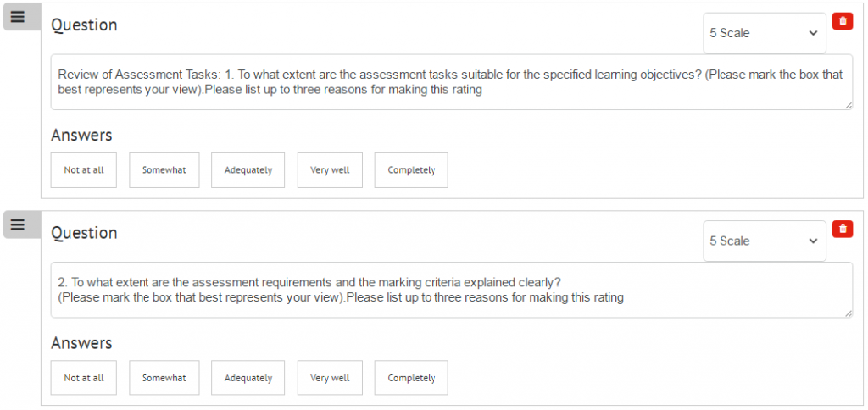The width and height of the screenshot is (868, 410).
Task: Click the second text area's resize grip corner
Action: click(x=849, y=313)
